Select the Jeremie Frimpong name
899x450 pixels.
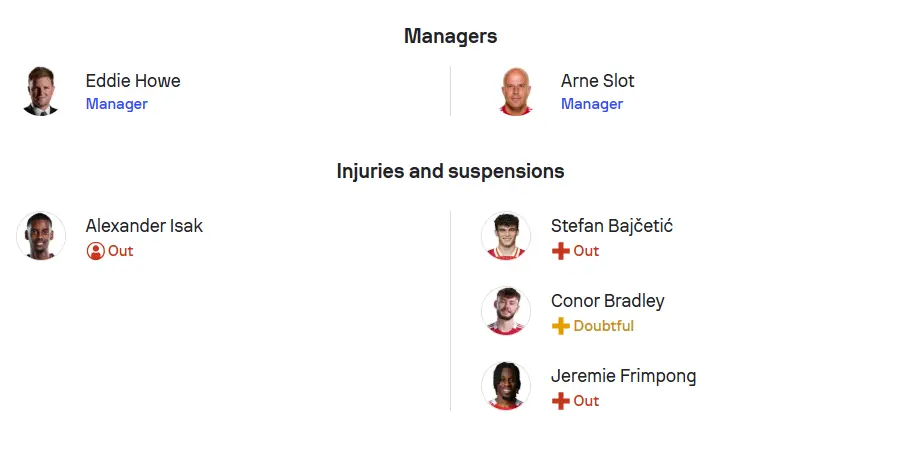624,376
